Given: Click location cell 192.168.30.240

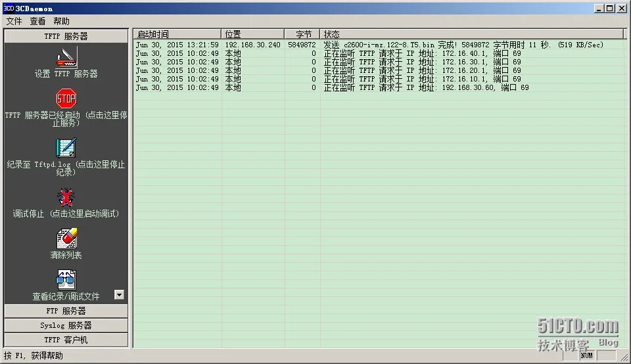Looking at the screenshot, I should (x=252, y=45).
